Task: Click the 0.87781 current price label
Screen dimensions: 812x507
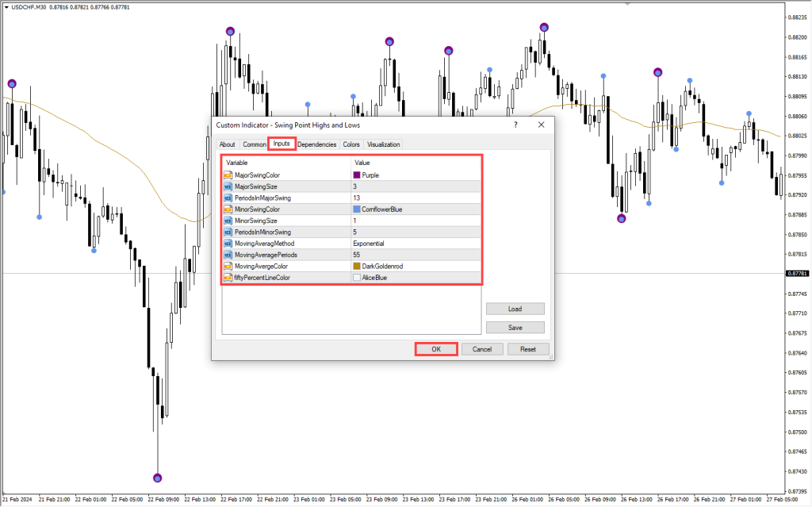Action: (x=798, y=273)
